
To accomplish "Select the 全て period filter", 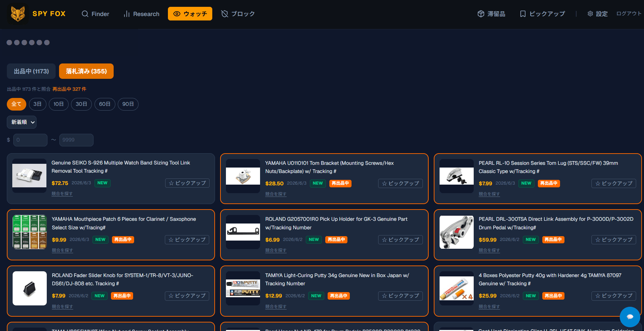I will [16, 104].
